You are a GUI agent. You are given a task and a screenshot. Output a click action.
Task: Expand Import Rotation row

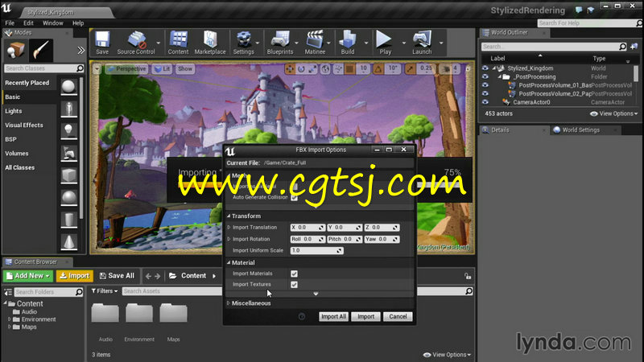tap(229, 239)
